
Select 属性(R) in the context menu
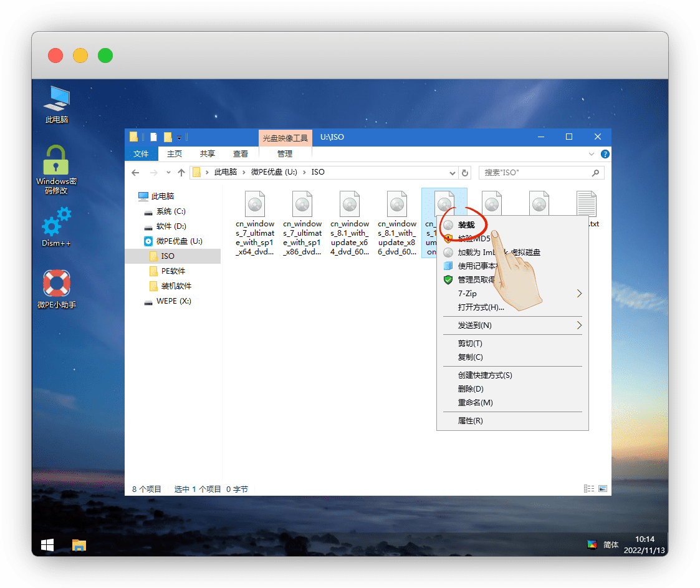(471, 421)
